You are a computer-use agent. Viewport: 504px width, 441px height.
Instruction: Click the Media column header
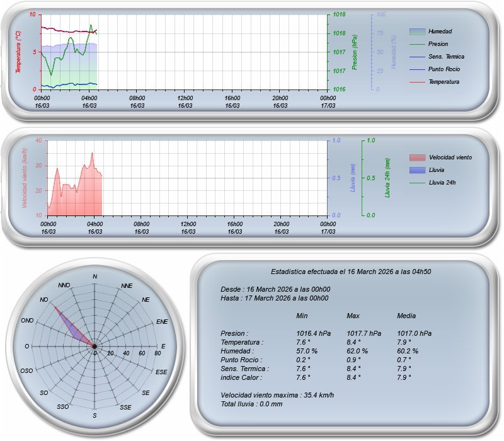(406, 316)
